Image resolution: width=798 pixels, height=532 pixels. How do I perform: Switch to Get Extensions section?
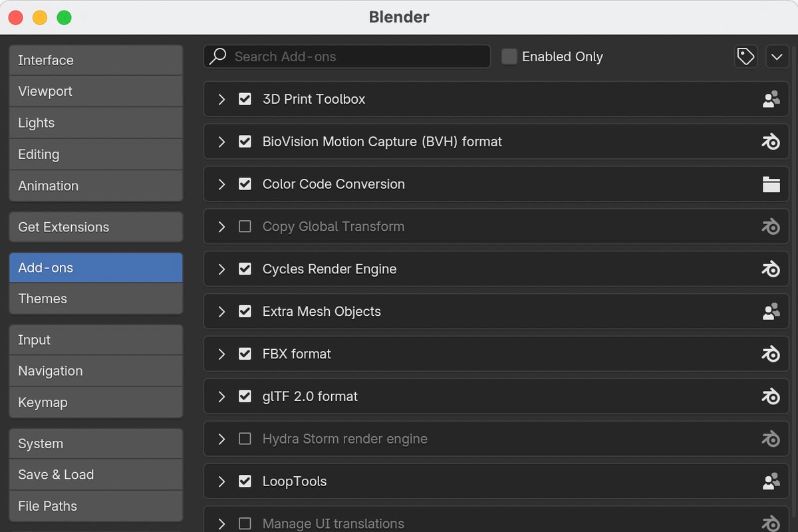(96, 227)
